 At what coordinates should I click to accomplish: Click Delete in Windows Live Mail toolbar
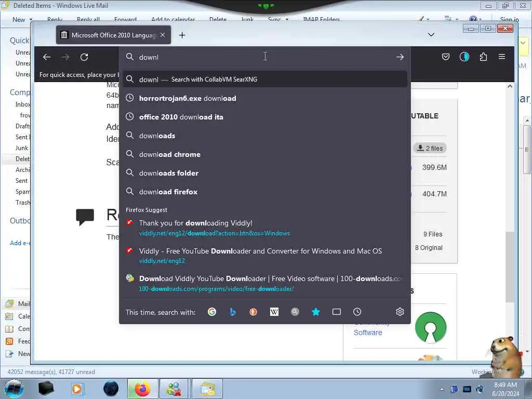click(218, 20)
